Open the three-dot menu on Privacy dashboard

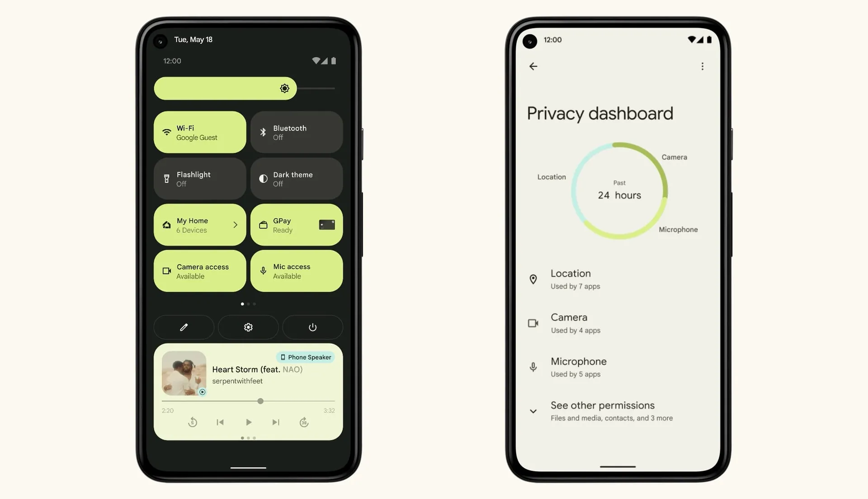pyautogui.click(x=702, y=66)
